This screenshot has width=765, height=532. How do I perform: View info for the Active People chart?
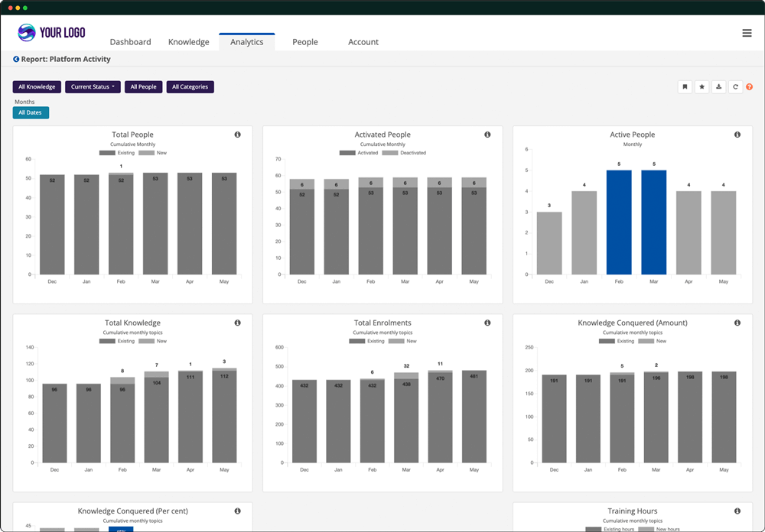point(737,134)
